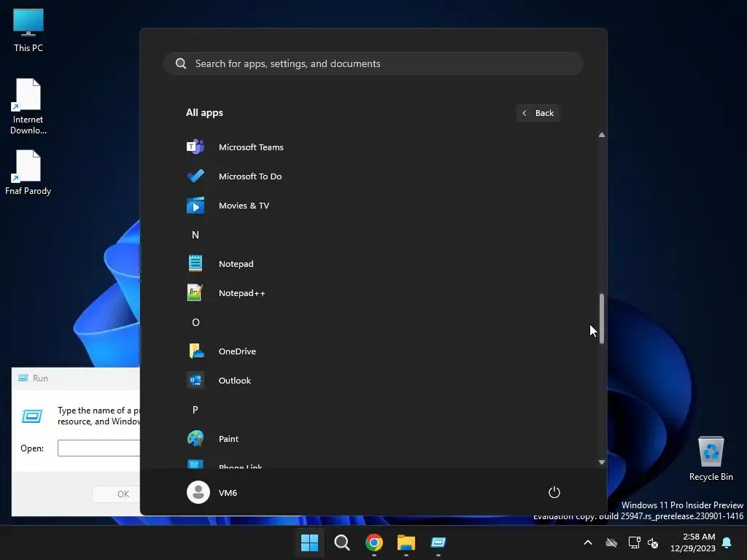This screenshot has height=560, width=747.
Task: Launch Outlook app icon
Action: pos(196,381)
